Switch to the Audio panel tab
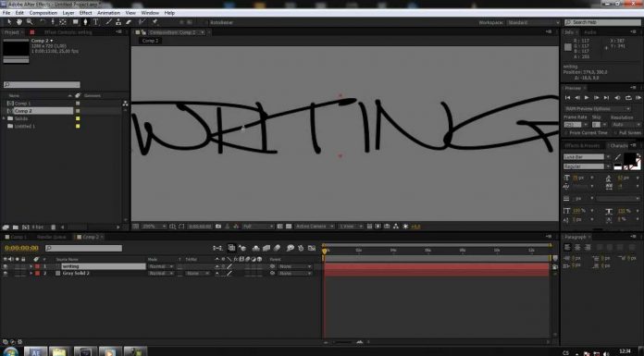The width and height of the screenshot is (644, 356). (x=590, y=32)
